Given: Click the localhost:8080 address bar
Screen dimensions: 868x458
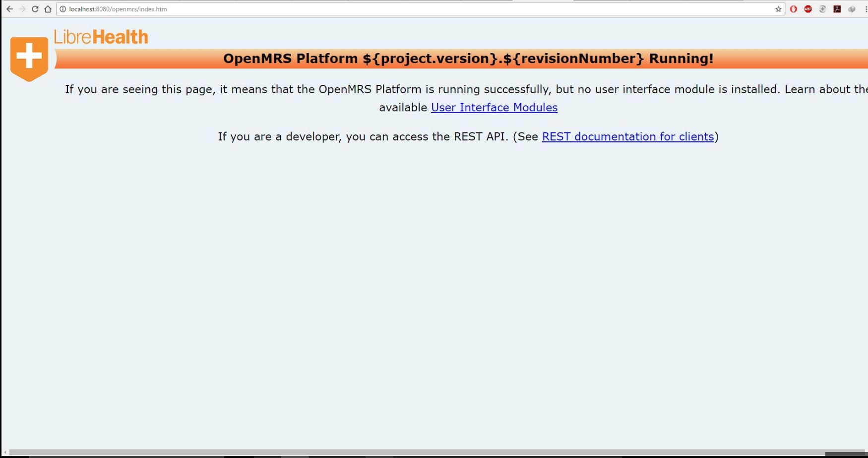Looking at the screenshot, I should (421, 9).
